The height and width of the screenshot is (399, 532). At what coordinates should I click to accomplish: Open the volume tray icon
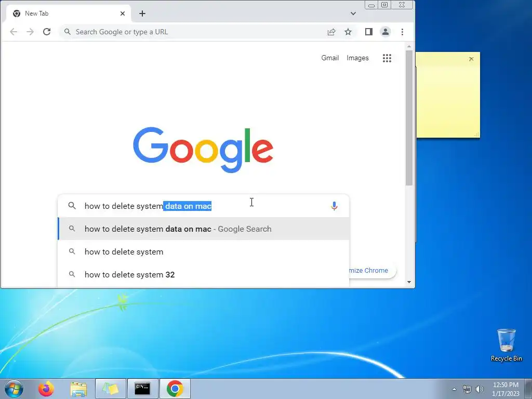[480, 389]
